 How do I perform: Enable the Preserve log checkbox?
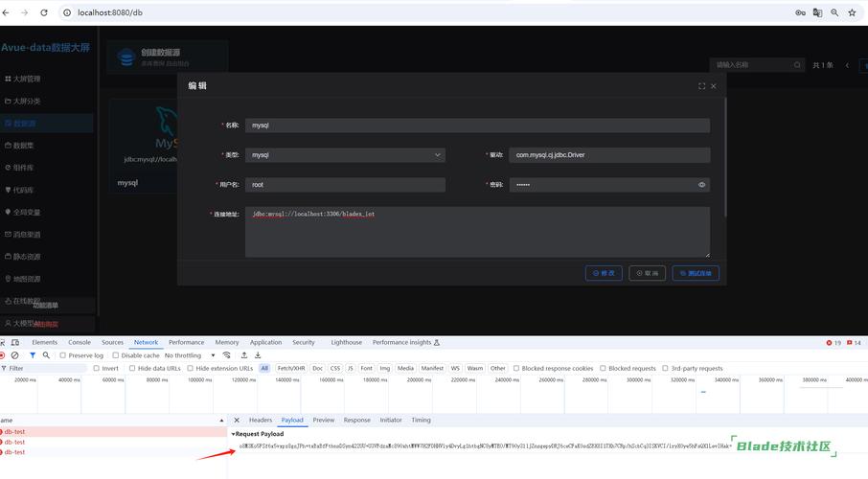(x=62, y=355)
